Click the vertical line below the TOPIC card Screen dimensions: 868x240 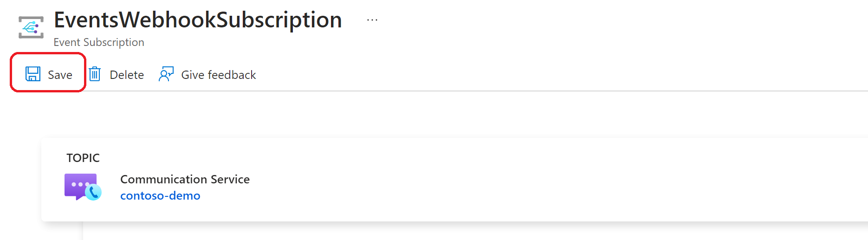[x=83, y=231]
